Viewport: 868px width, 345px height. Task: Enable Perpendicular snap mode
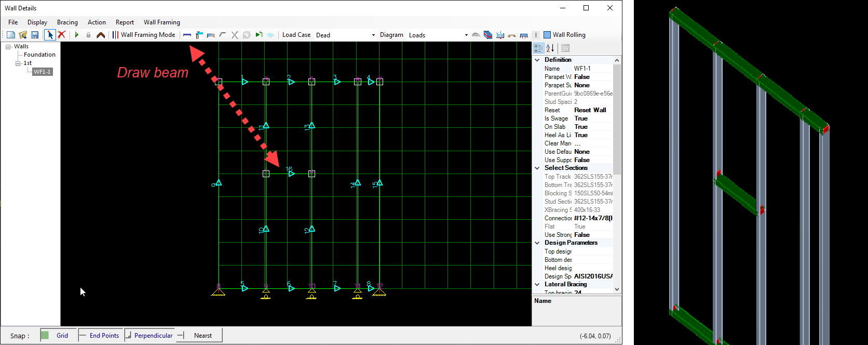click(150, 336)
